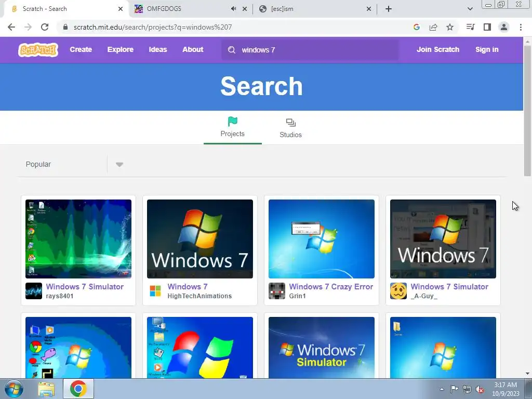Select the Studios search tab
This screenshot has width=532, height=399.
pyautogui.click(x=290, y=128)
